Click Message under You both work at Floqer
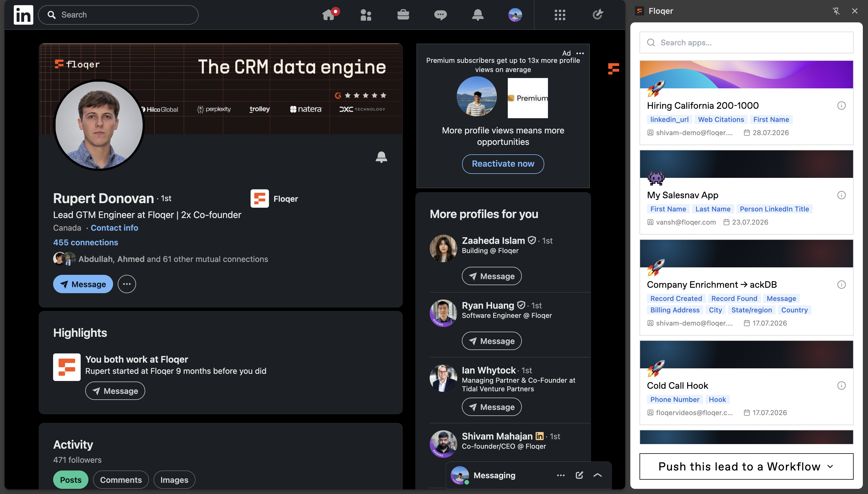 point(115,391)
